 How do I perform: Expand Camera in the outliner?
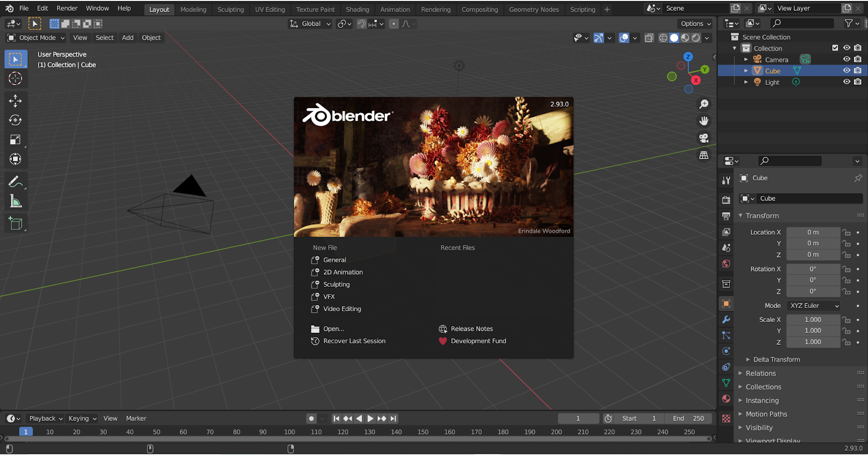(x=746, y=59)
